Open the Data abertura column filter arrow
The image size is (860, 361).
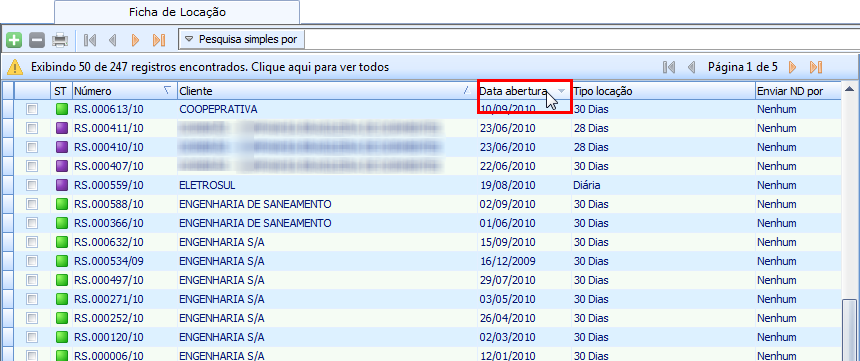point(561,91)
